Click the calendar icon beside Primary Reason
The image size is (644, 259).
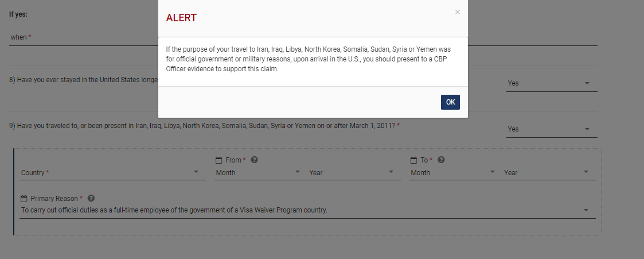[x=24, y=199]
